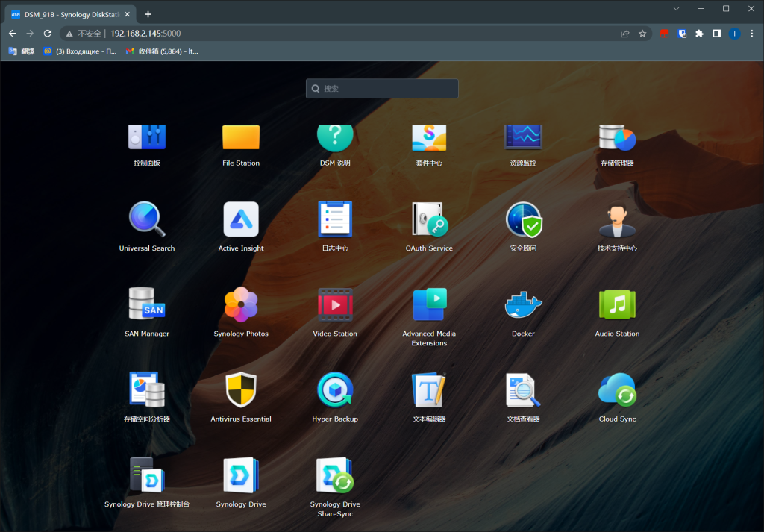
Task: Open Hyper Backup application
Action: 335,390
